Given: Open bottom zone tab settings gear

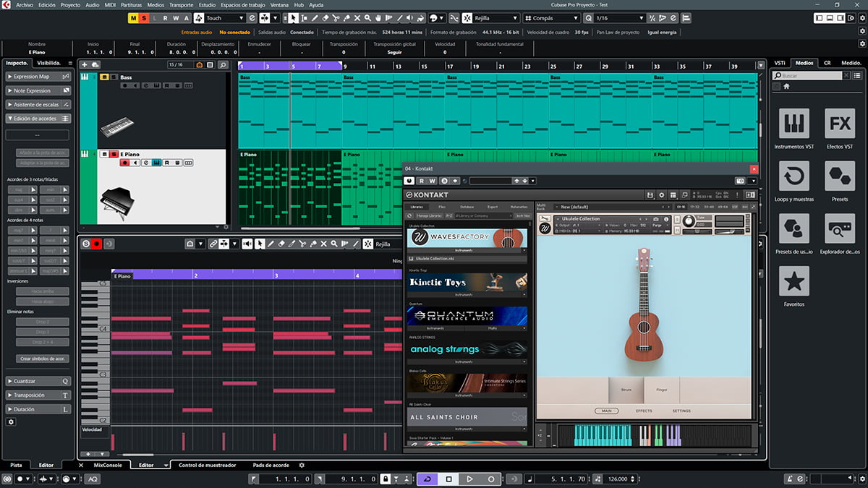Looking at the screenshot, I should pos(302,465).
